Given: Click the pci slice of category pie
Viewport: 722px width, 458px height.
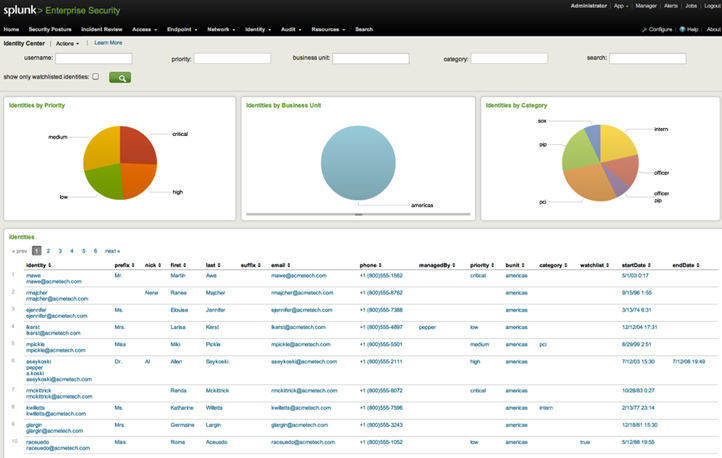Looking at the screenshot, I should click(589, 182).
